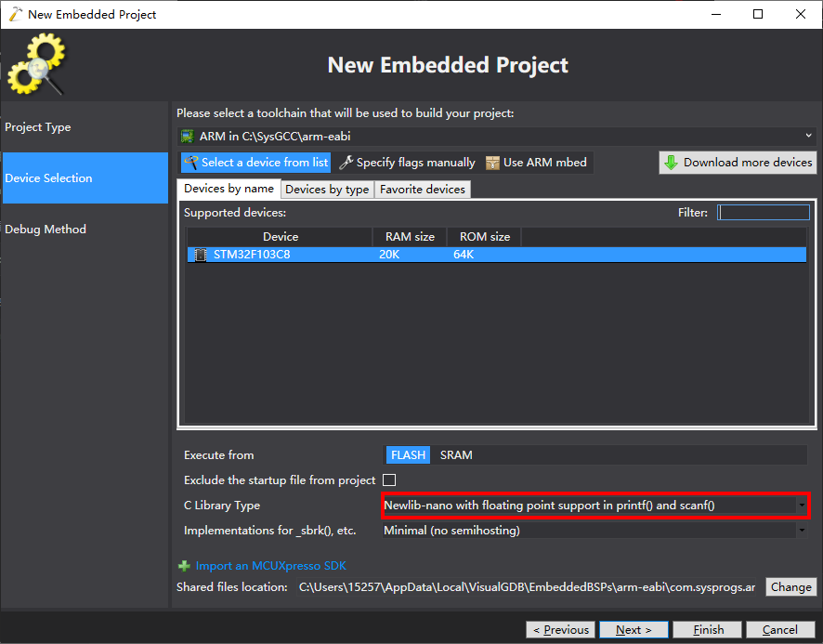Click the STM32F103C8 chip icon

(201, 255)
